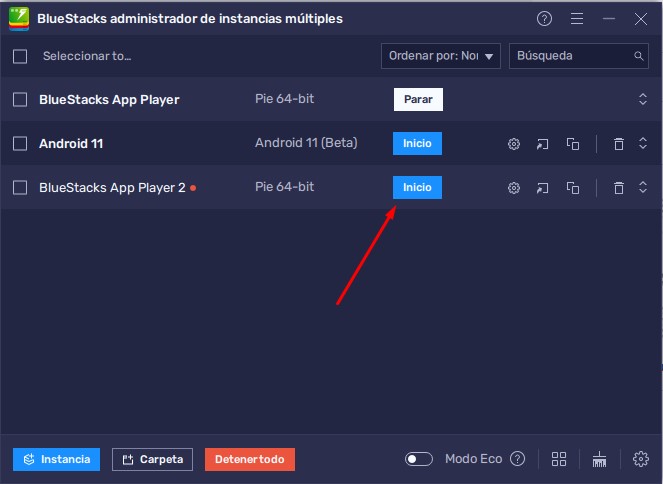Check the Android 11 row checkbox

(x=20, y=144)
